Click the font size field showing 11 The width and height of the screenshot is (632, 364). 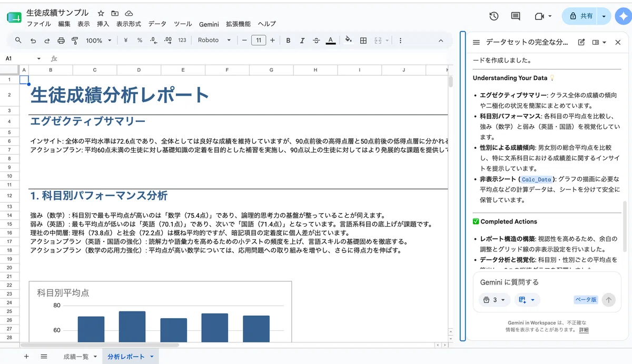(x=259, y=41)
